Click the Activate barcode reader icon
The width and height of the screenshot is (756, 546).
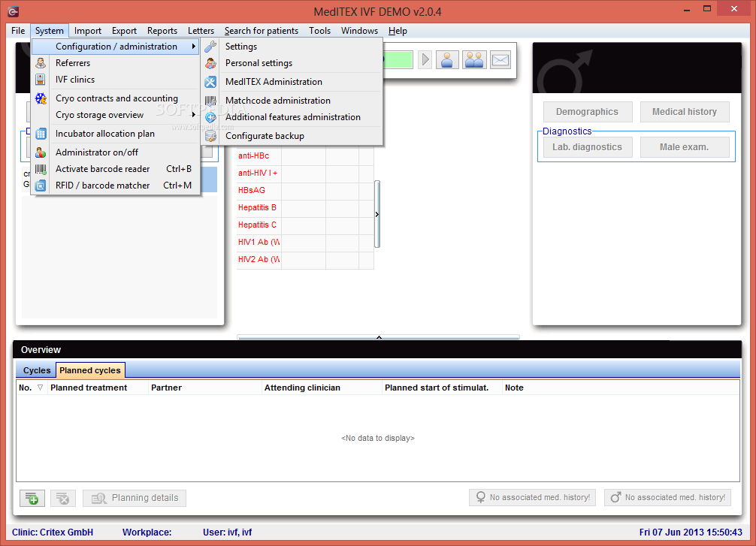pyautogui.click(x=41, y=169)
